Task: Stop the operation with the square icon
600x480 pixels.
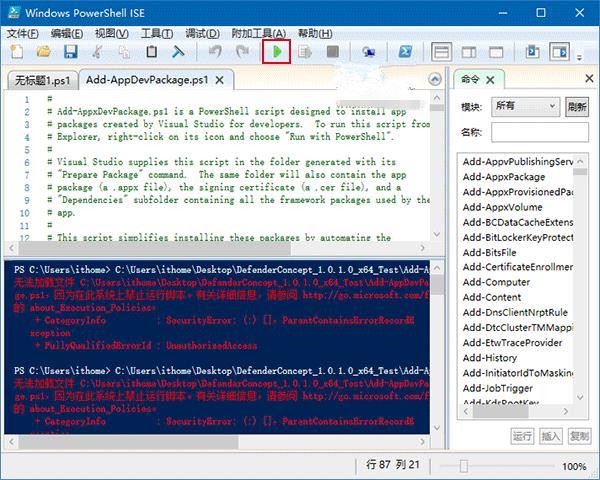Action: click(332, 52)
